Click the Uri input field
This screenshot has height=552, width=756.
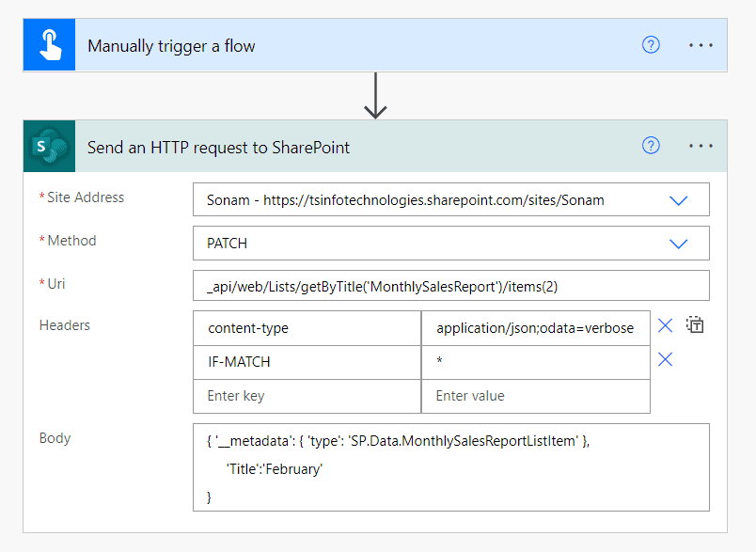450,286
